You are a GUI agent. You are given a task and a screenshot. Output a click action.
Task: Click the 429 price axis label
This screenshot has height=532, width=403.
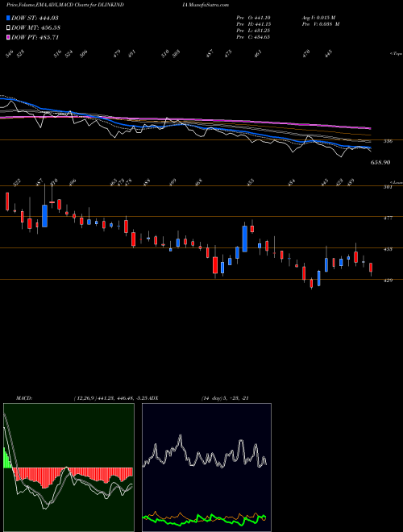click(x=388, y=281)
